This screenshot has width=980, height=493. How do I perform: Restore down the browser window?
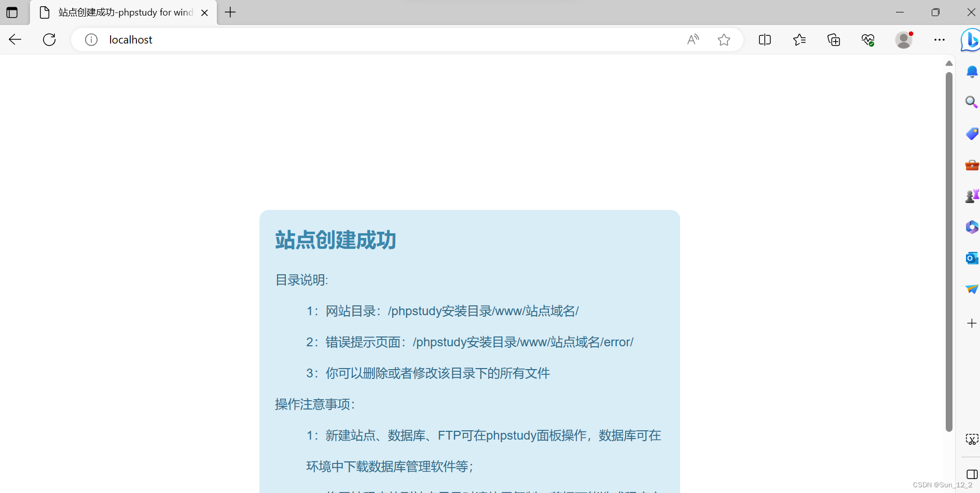(x=935, y=12)
